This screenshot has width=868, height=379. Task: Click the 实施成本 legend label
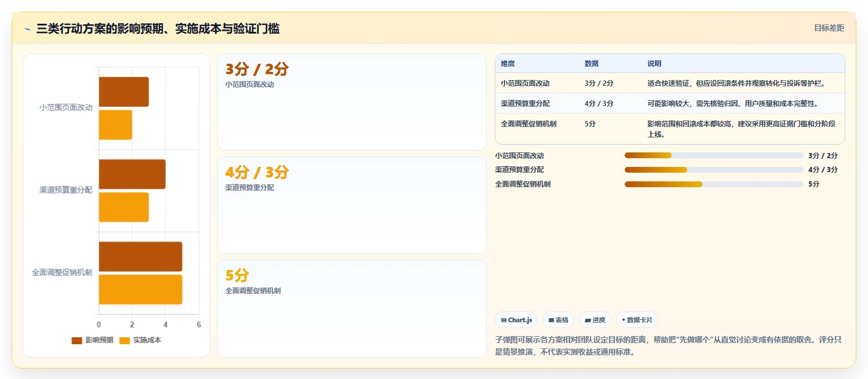147,340
